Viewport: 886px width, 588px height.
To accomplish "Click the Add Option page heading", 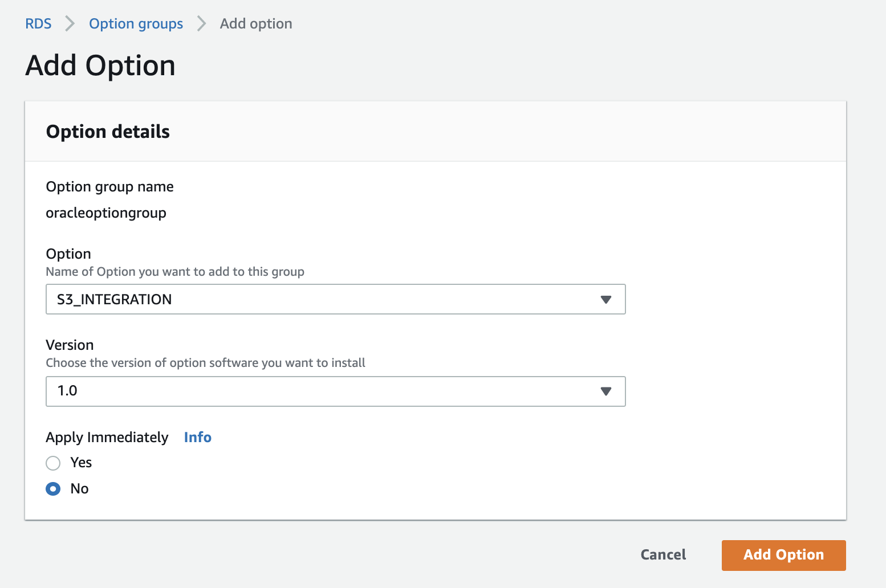I will pos(100,66).
